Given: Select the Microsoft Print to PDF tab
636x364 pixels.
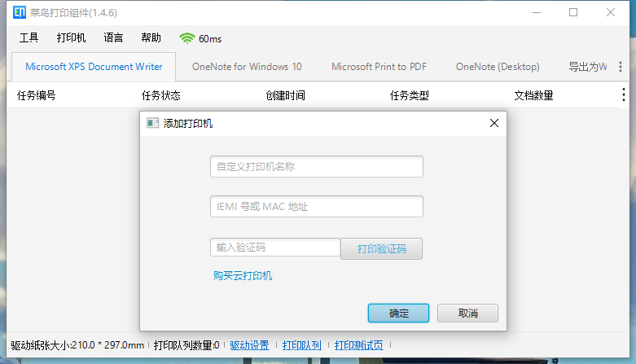Looking at the screenshot, I should 379,67.
